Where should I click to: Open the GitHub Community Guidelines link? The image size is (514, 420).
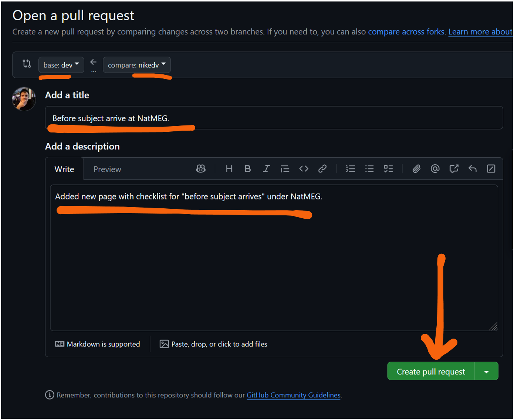[x=293, y=395]
